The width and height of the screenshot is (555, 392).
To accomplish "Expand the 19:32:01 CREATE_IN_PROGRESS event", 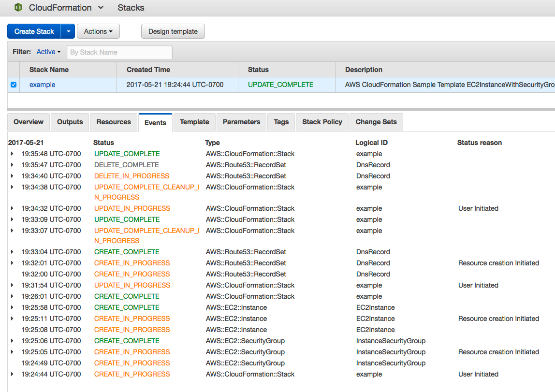I will [13, 263].
